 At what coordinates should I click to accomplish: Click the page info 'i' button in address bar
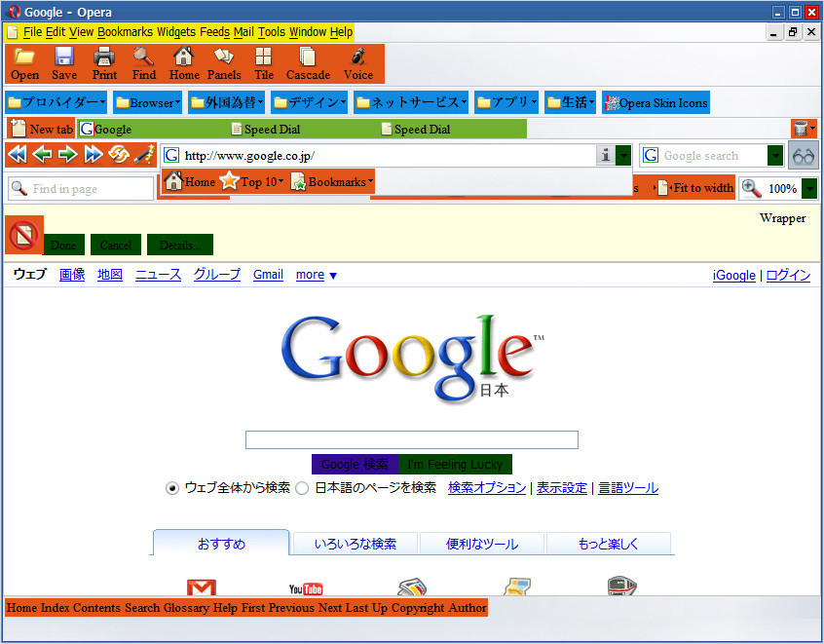[x=606, y=156]
